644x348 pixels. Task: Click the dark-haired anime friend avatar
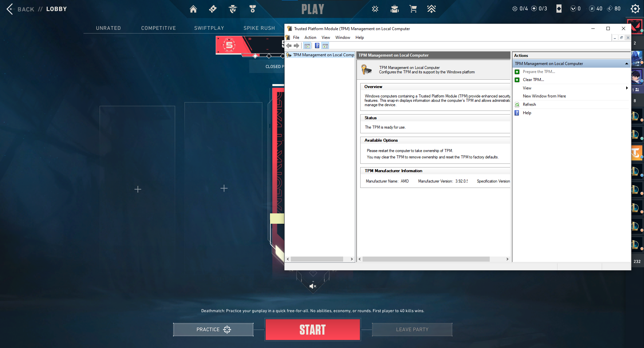point(637,77)
